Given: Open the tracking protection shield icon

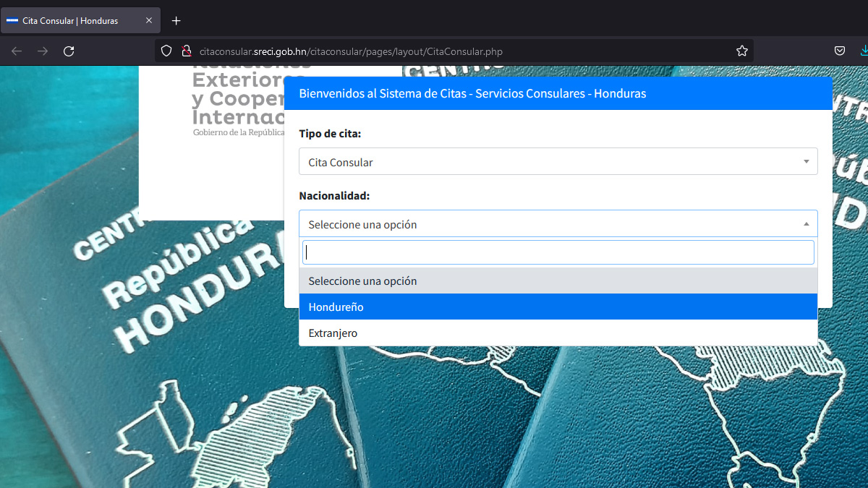Looking at the screenshot, I should (x=166, y=51).
